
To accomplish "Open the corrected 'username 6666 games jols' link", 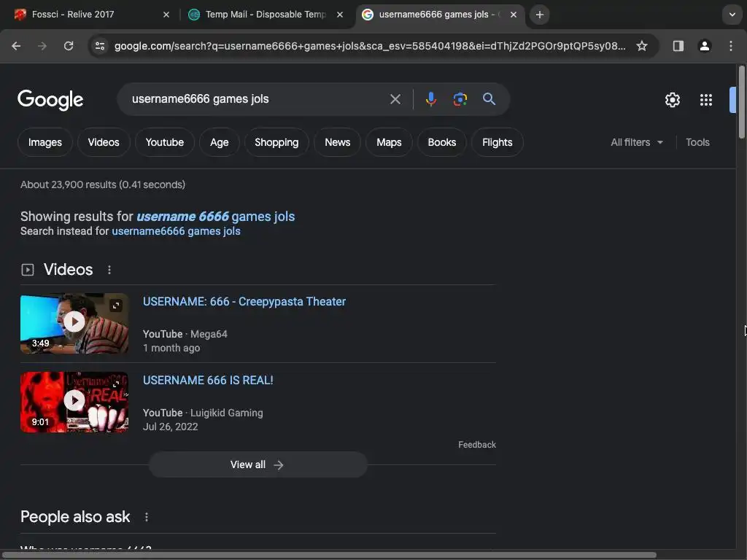I will (x=216, y=216).
